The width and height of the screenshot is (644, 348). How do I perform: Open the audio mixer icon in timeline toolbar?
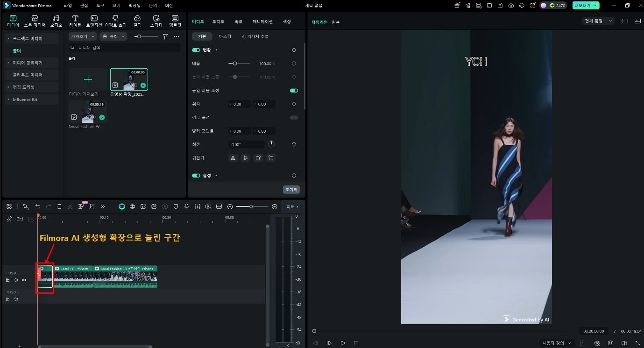point(198,206)
